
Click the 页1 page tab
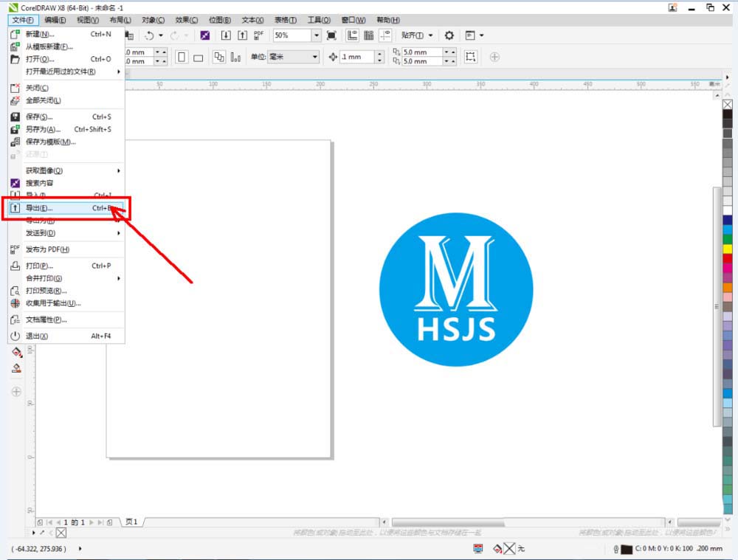click(132, 522)
